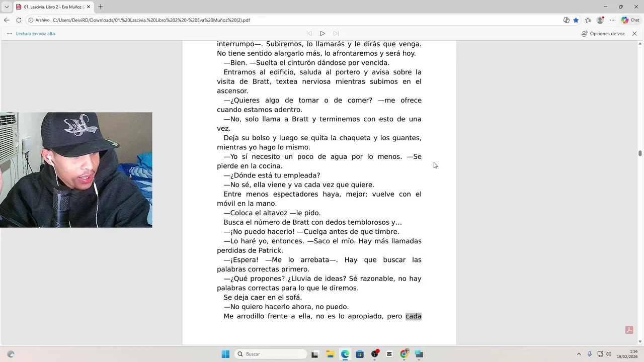Image resolution: width=644 pixels, height=362 pixels.
Task: Click the highlighted word cada
Action: click(x=414, y=316)
